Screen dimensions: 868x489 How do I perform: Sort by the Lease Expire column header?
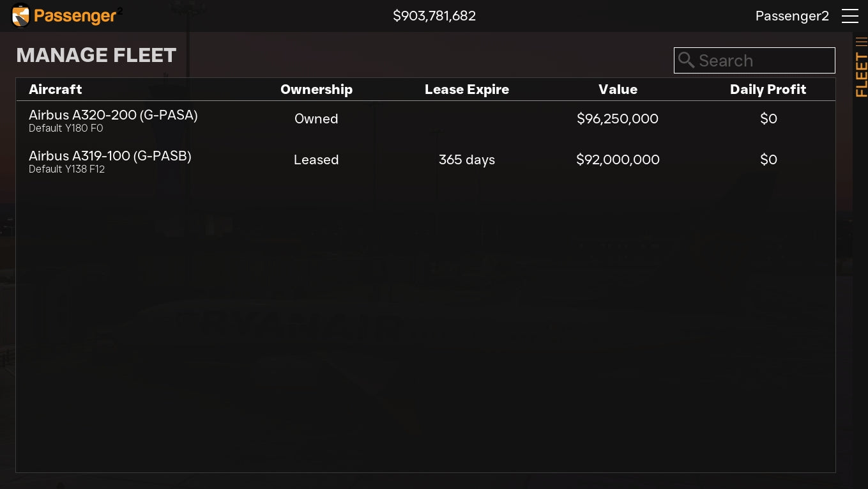467,89
